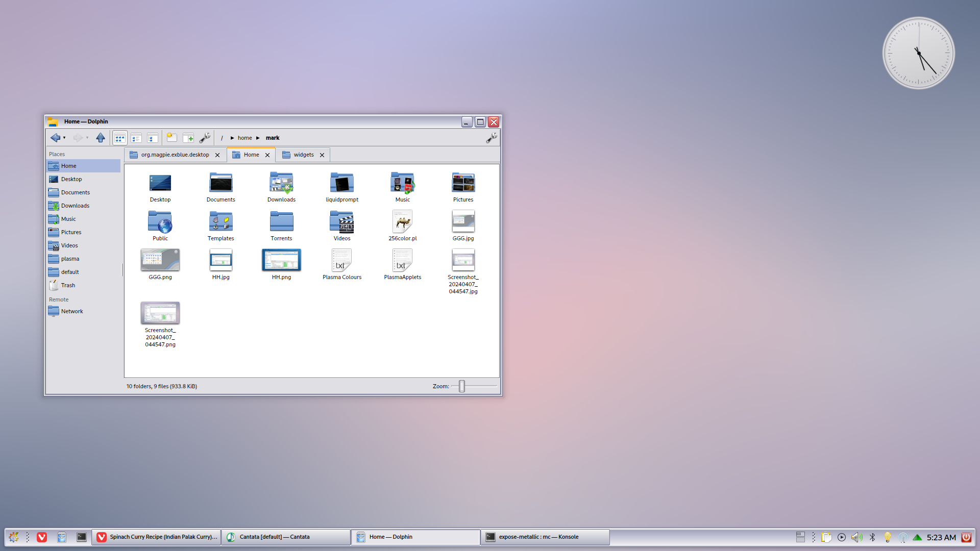Open Home in Places panel
Screen dimensions: 980x551
pos(84,166)
